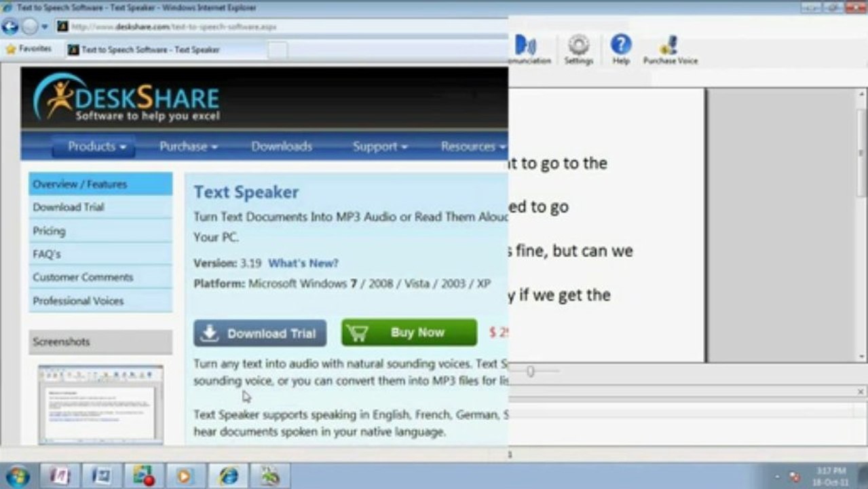This screenshot has width=868, height=489.
Task: Launch Internet Explorer from the taskbar
Action: pyautogui.click(x=228, y=476)
